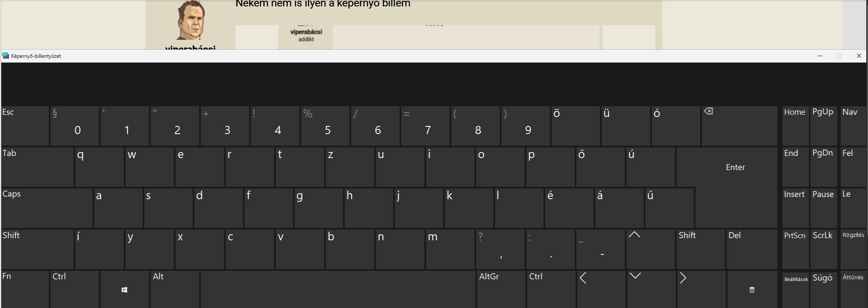Click the Nav key
This screenshot has height=308, width=868.
point(853,126)
